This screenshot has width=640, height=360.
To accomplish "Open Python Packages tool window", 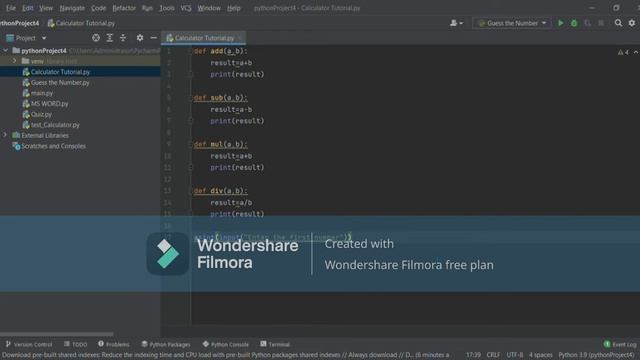I will (x=166, y=344).
